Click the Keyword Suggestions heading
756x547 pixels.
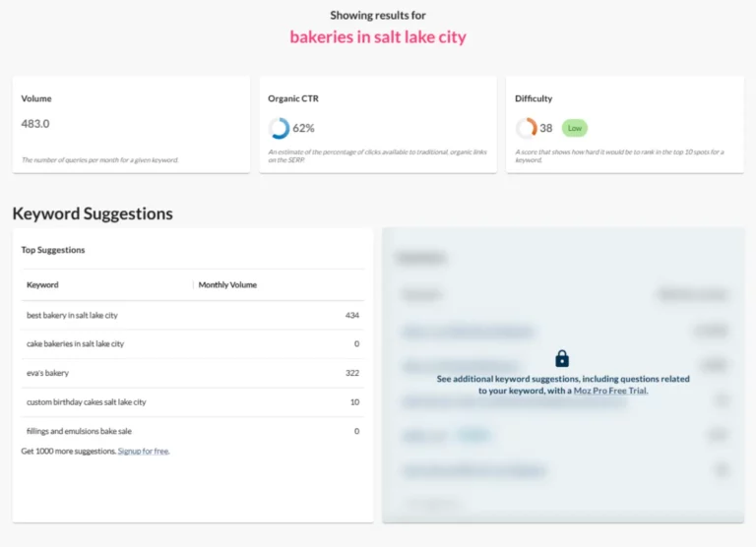(x=93, y=213)
